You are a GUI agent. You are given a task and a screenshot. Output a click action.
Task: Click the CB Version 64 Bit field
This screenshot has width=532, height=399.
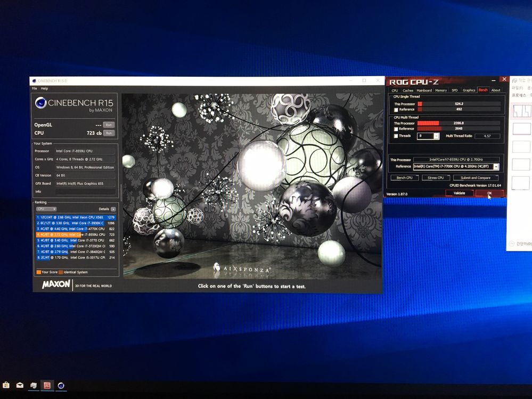coord(85,175)
